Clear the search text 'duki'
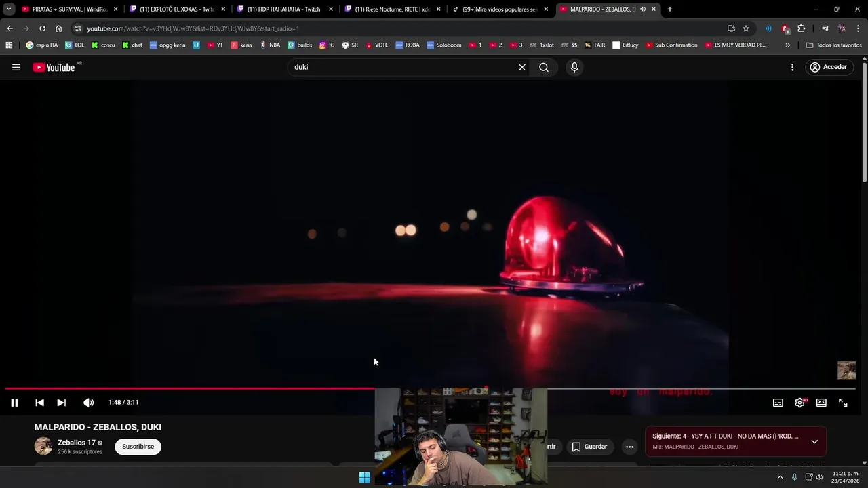 522,67
